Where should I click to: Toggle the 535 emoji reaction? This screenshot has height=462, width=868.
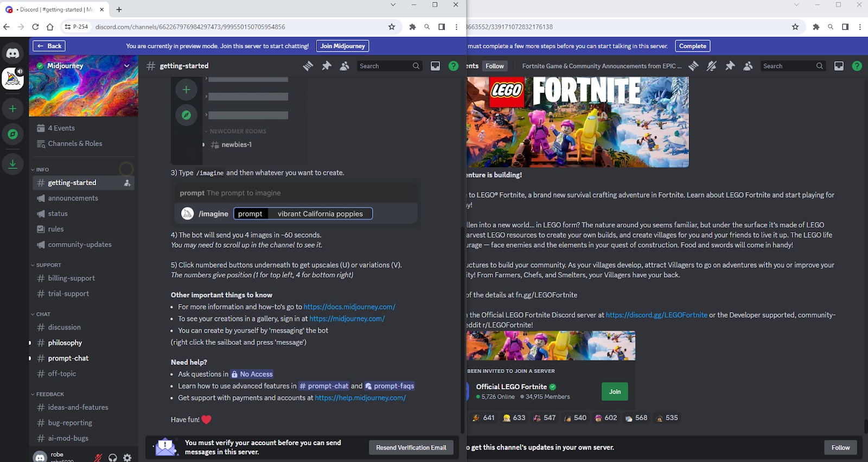pos(667,418)
